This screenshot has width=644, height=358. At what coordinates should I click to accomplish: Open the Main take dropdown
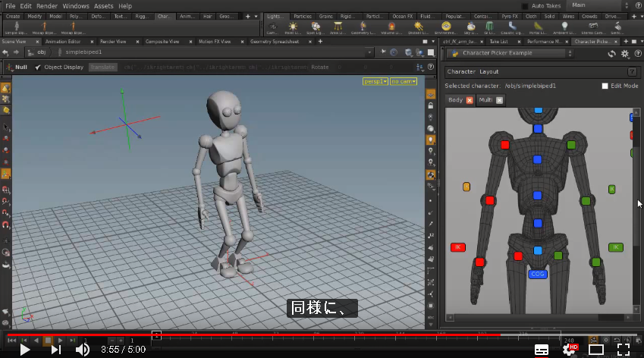[x=600, y=5]
